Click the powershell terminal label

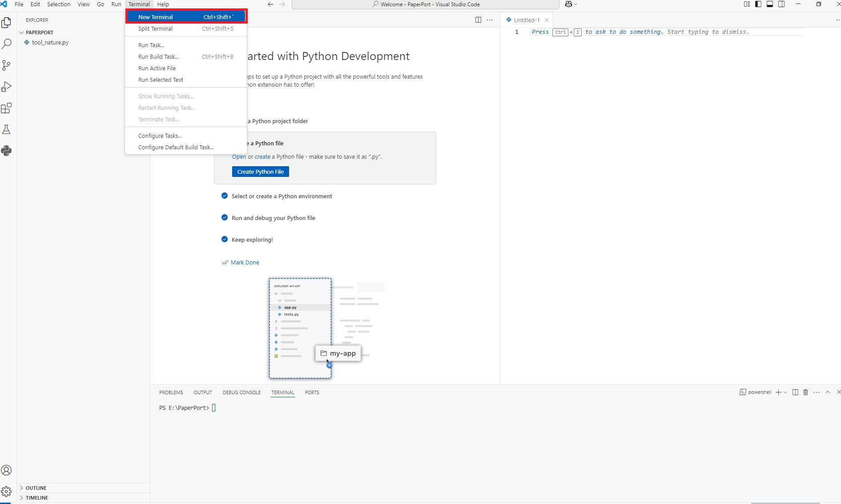tap(755, 392)
